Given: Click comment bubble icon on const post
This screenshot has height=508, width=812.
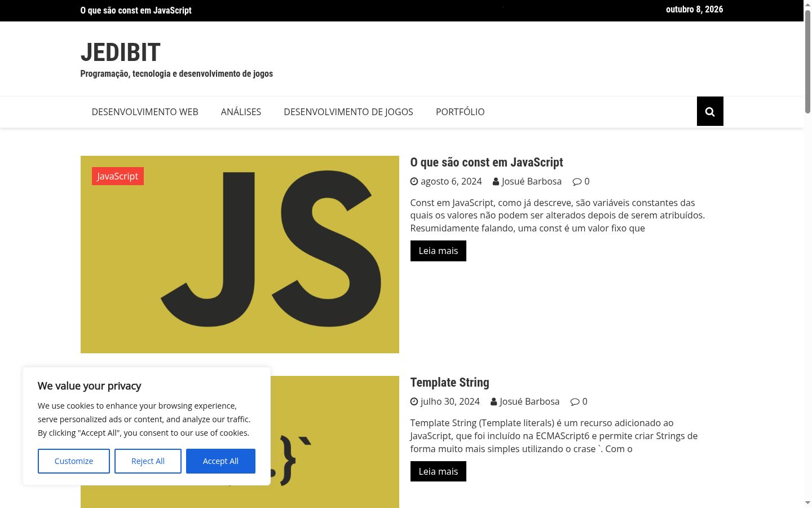Looking at the screenshot, I should [x=577, y=181].
